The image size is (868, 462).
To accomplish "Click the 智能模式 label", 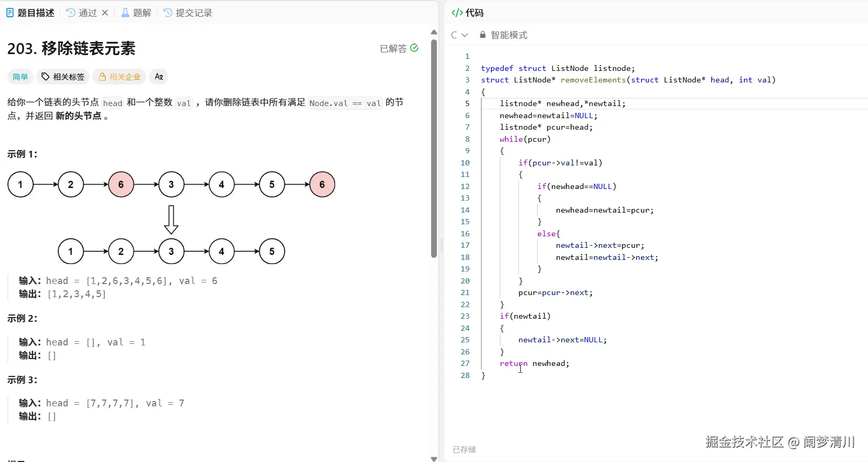I will [509, 35].
